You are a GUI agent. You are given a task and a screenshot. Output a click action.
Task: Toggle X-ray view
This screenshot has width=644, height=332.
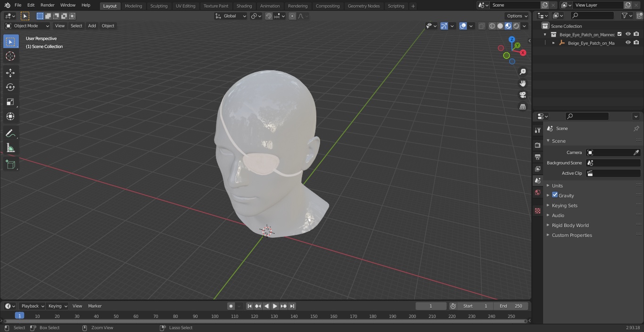[481, 26]
